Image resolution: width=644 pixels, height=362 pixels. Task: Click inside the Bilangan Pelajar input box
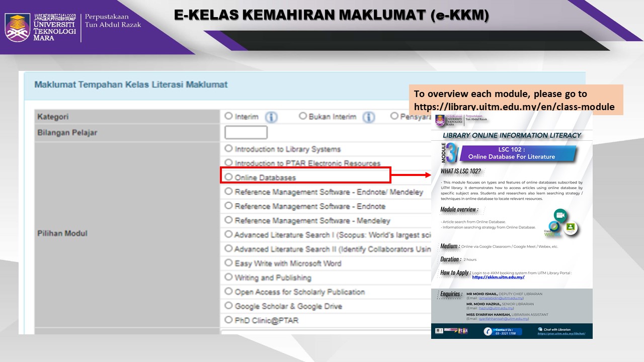(246, 132)
